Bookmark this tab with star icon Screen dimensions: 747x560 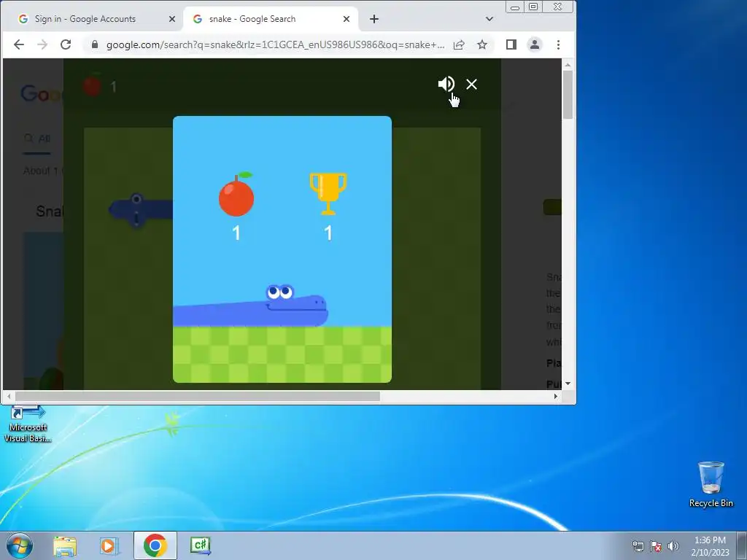click(x=482, y=44)
